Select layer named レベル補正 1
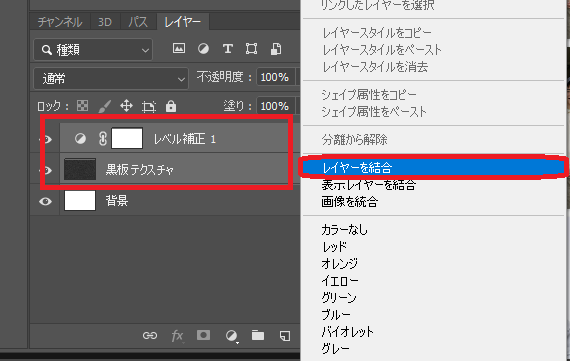The image size is (570, 361). (x=185, y=139)
